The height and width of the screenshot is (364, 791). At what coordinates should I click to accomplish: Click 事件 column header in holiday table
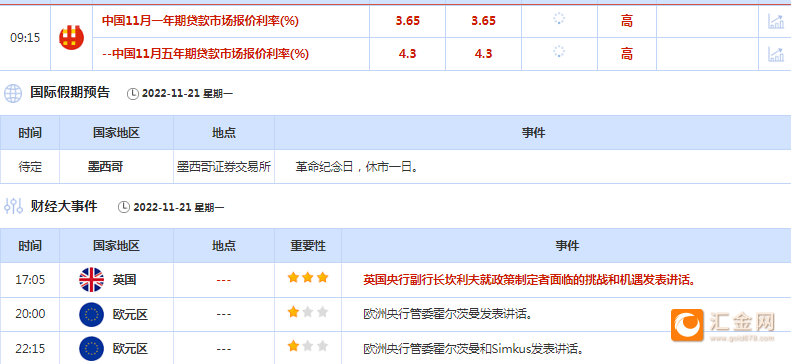[x=533, y=133]
